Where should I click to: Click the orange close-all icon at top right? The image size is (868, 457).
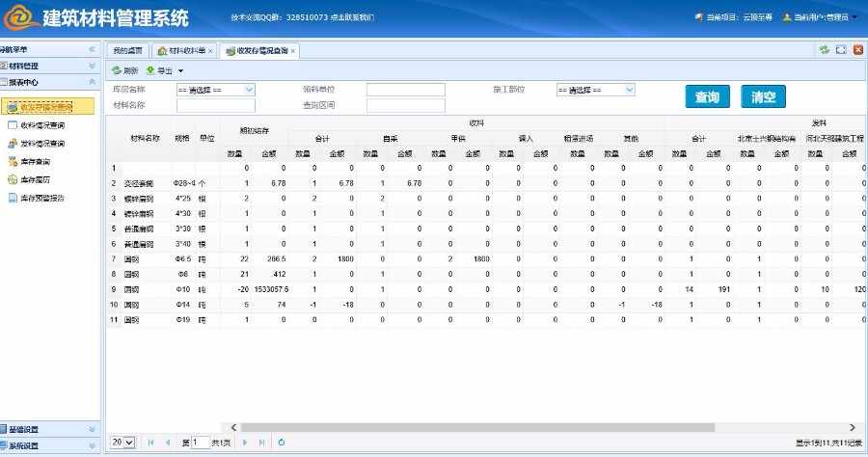tap(858, 50)
